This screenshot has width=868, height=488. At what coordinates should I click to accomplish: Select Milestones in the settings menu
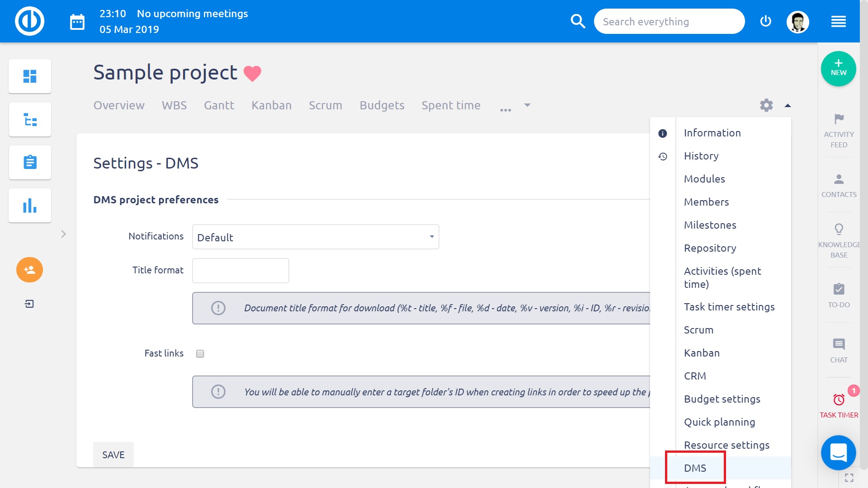point(710,225)
